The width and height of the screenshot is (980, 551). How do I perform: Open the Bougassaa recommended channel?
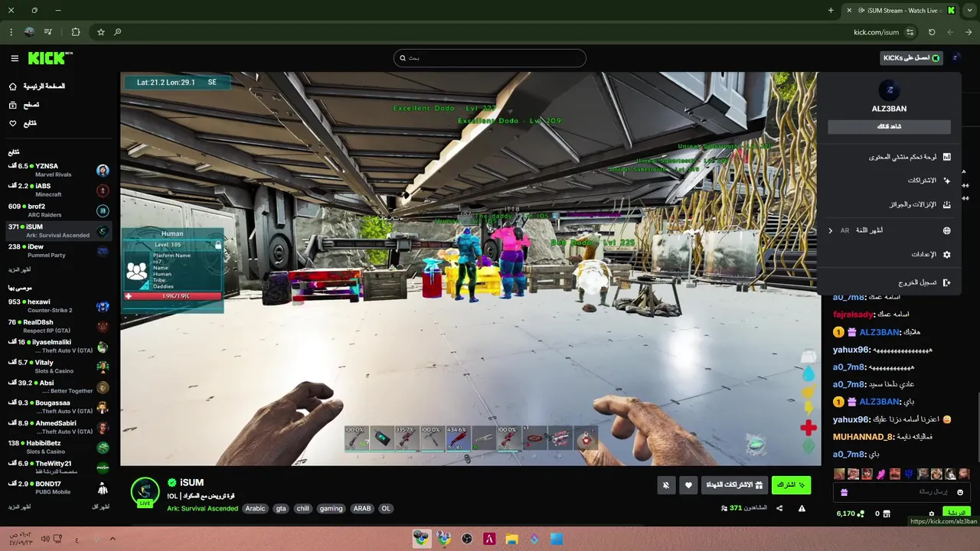(x=58, y=407)
